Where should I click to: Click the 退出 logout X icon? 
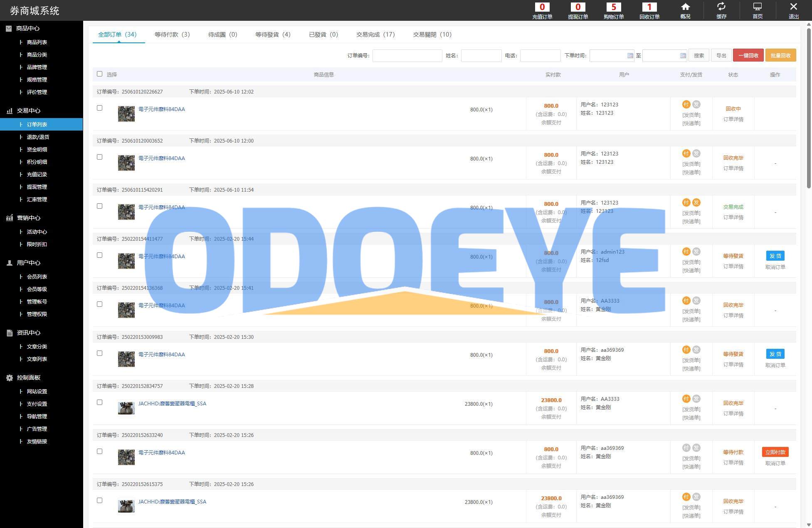(x=793, y=7)
